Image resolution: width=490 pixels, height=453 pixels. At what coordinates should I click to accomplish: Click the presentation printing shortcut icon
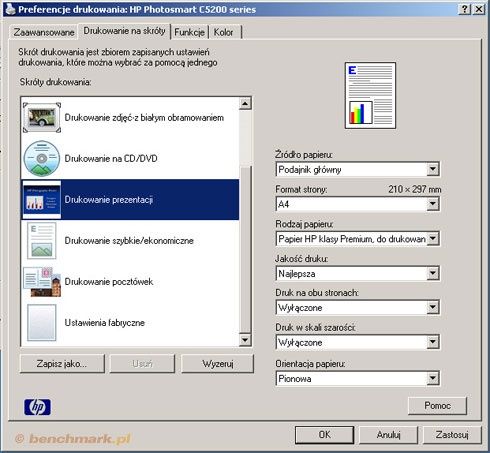(x=42, y=199)
